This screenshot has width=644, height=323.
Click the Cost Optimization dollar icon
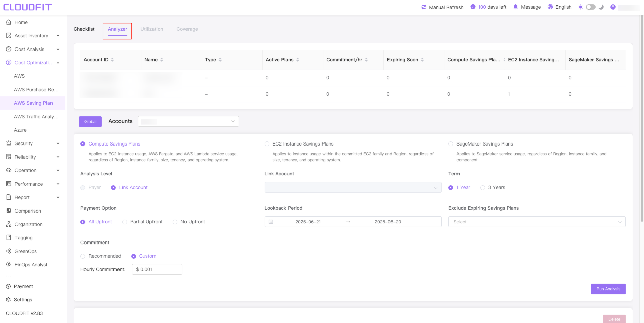pyautogui.click(x=9, y=63)
